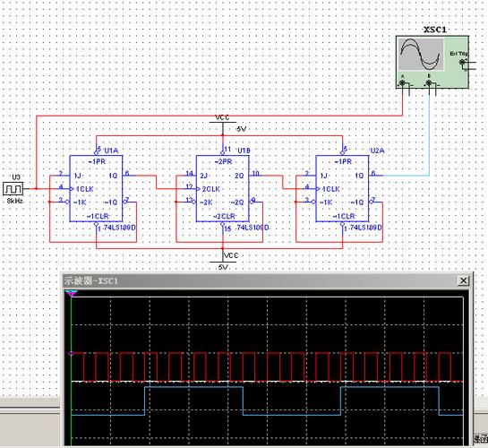Screen dimensions: 488x448
Task: Click the Ext Trig terminal on XSC1
Action: (462, 62)
